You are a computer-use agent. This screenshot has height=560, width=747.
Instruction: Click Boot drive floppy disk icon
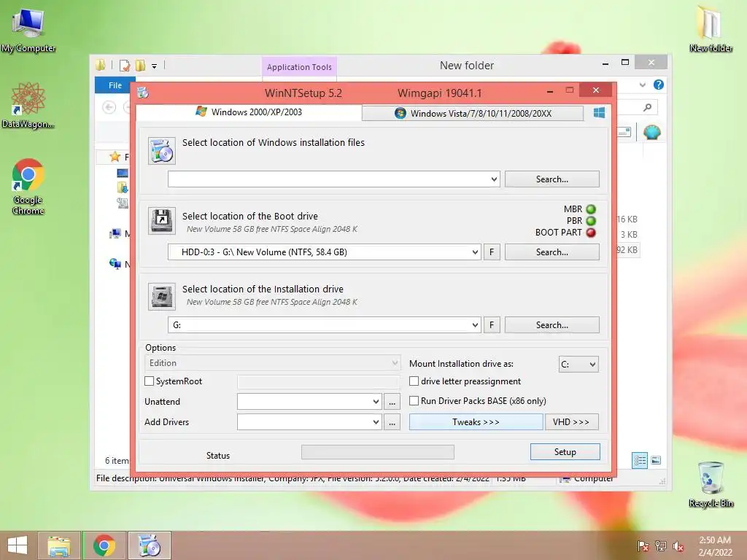[x=161, y=220]
